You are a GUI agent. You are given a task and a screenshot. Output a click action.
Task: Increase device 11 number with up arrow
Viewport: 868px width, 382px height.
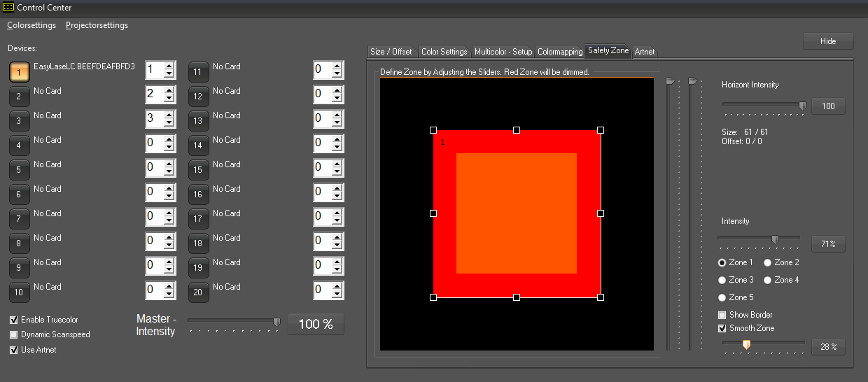(337, 66)
